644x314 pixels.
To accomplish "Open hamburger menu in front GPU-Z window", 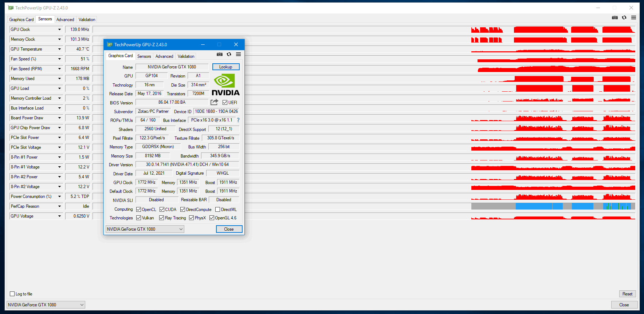I will click(x=238, y=54).
